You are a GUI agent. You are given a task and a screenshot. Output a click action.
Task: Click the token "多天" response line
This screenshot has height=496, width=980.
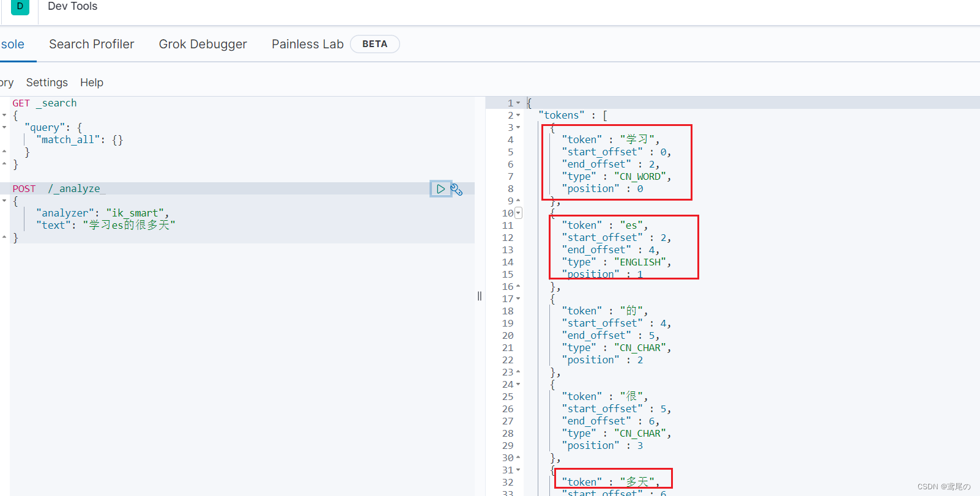click(x=611, y=482)
